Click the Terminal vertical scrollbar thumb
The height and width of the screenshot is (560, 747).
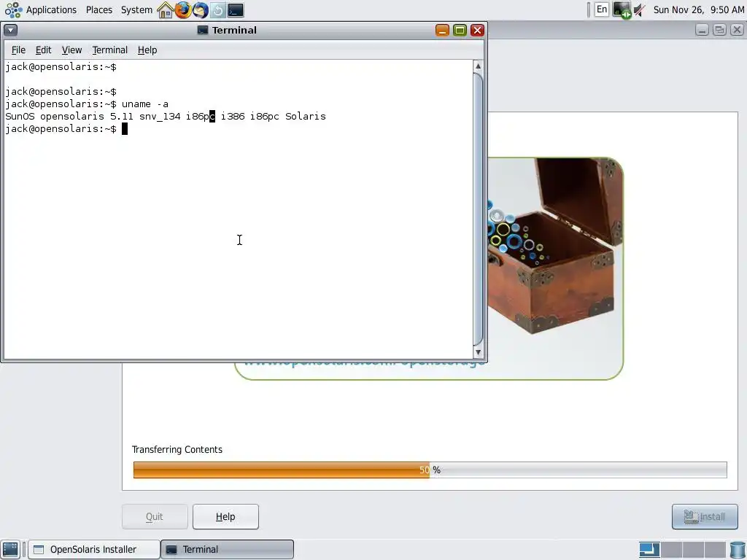[479, 209]
